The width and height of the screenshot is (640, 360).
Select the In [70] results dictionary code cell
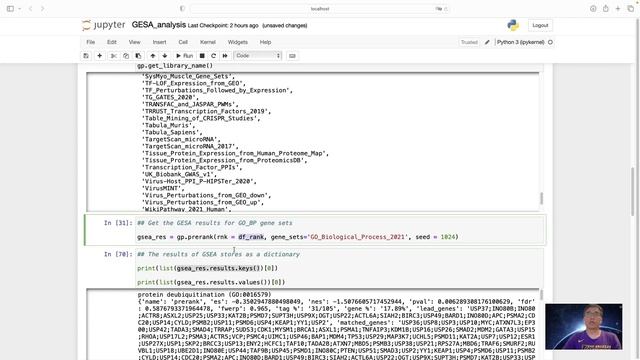point(340,268)
